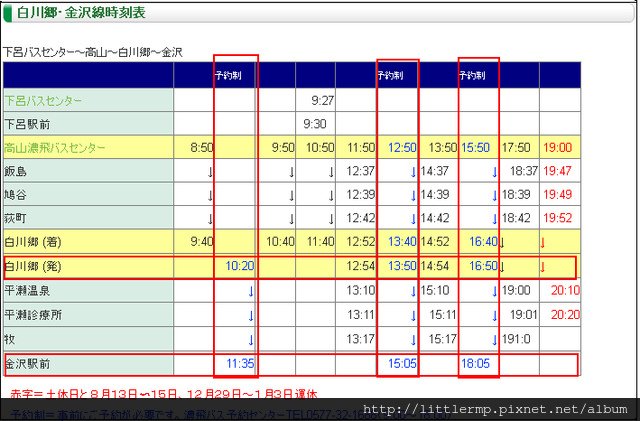Click the 18:39 time at 鳩谷
640x421 pixels.
tap(516, 194)
